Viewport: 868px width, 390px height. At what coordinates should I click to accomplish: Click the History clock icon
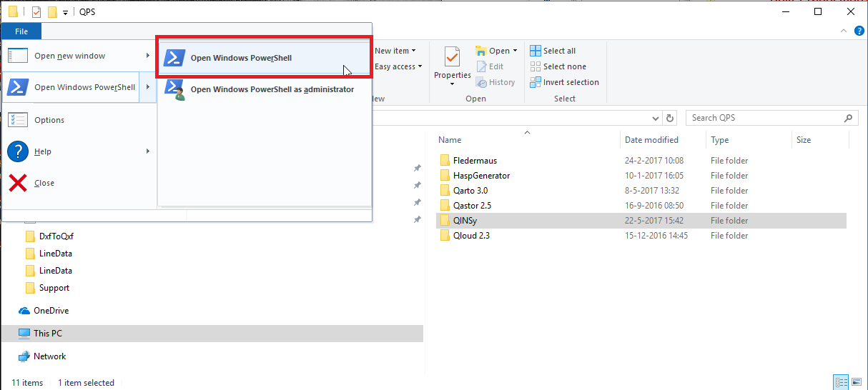(x=481, y=82)
